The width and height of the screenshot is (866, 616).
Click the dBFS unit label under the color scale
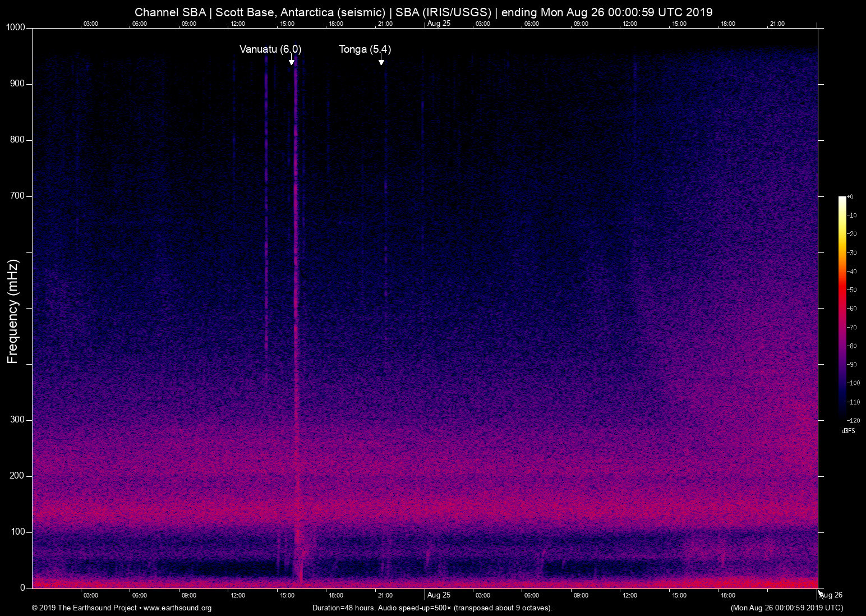[848, 431]
